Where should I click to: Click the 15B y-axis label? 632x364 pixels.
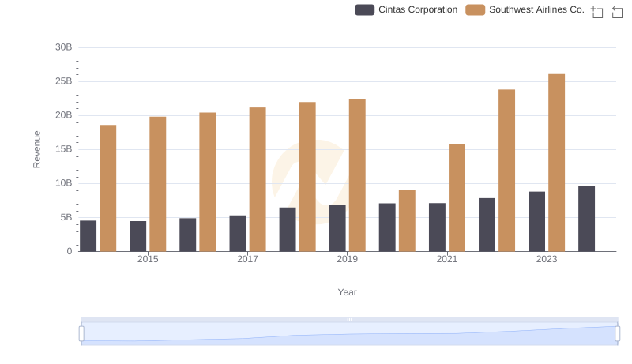(64, 149)
